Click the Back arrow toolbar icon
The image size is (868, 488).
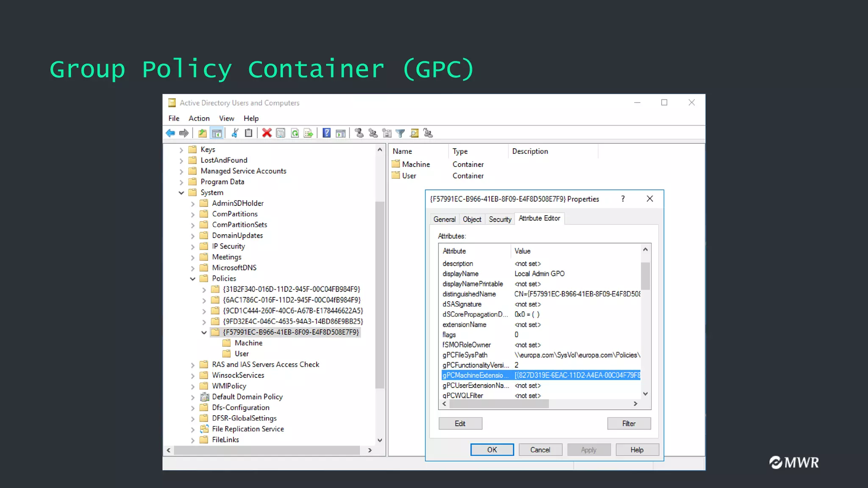click(x=170, y=133)
